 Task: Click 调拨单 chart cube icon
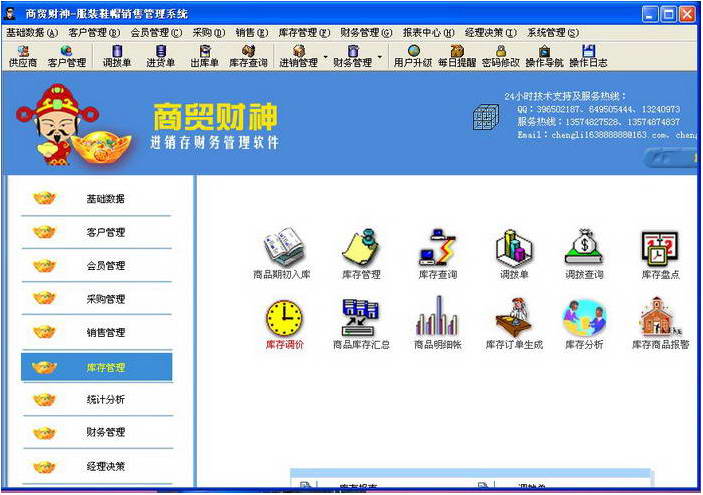pos(514,248)
